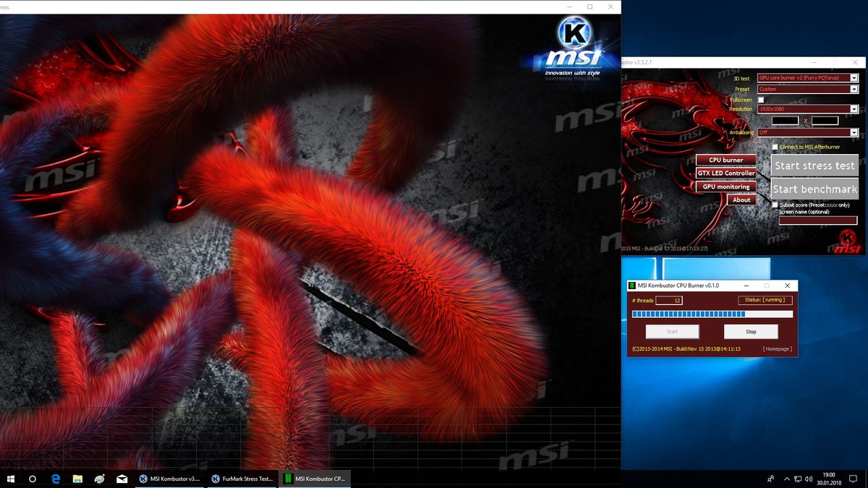Screen dimensions: 868x488
Task: Open the GTX LED Controller
Action: tap(725, 173)
